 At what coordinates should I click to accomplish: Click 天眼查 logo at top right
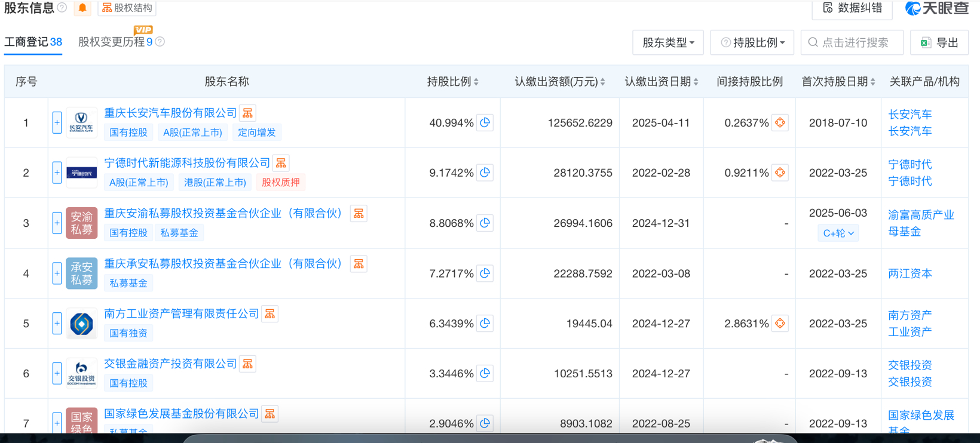coord(936,8)
